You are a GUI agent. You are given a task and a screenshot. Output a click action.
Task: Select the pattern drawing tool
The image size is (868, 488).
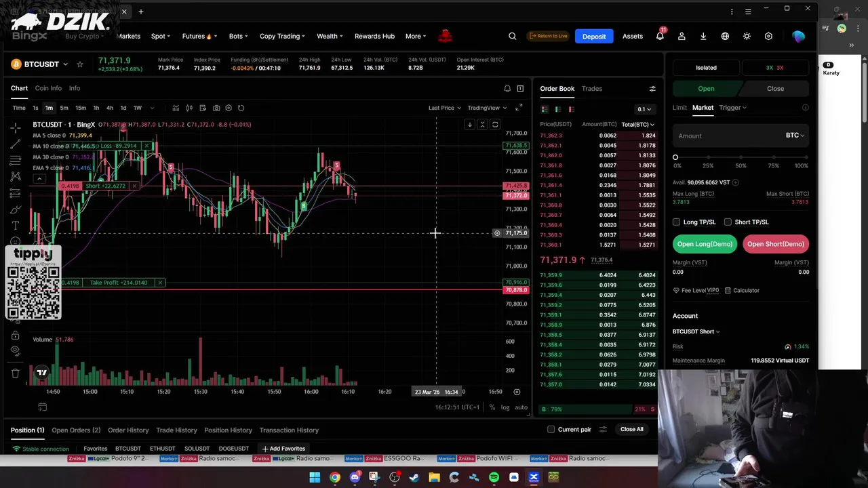15,176
